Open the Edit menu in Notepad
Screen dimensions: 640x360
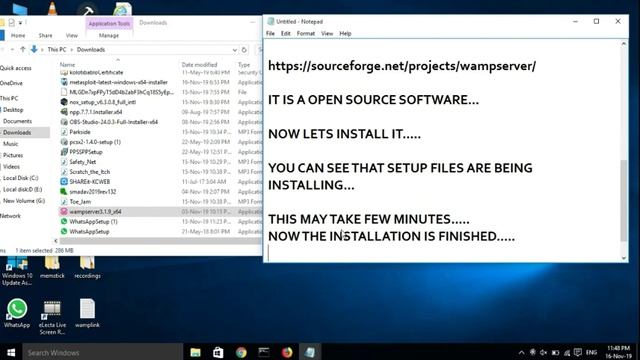(x=286, y=33)
